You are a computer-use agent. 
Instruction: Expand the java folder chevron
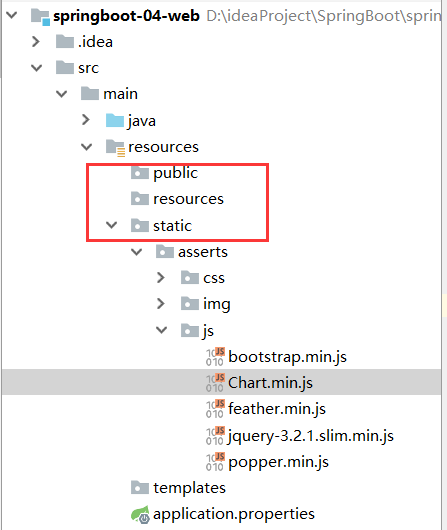(86, 120)
